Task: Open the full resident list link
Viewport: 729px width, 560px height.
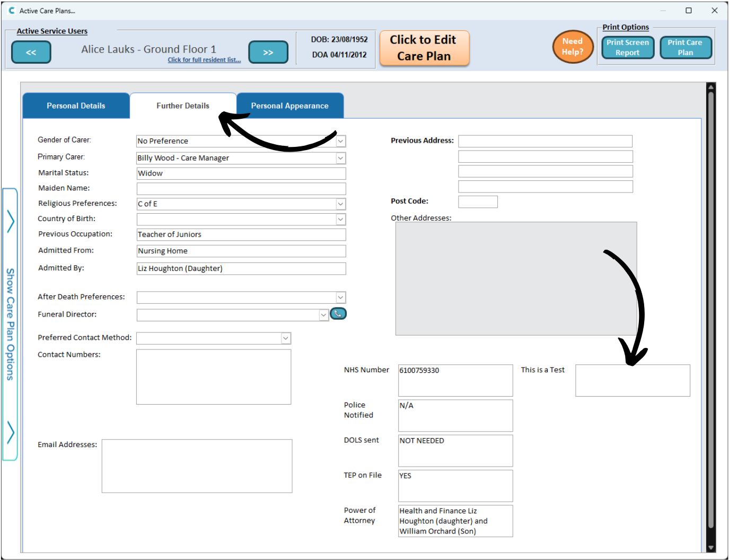Action: (x=204, y=60)
